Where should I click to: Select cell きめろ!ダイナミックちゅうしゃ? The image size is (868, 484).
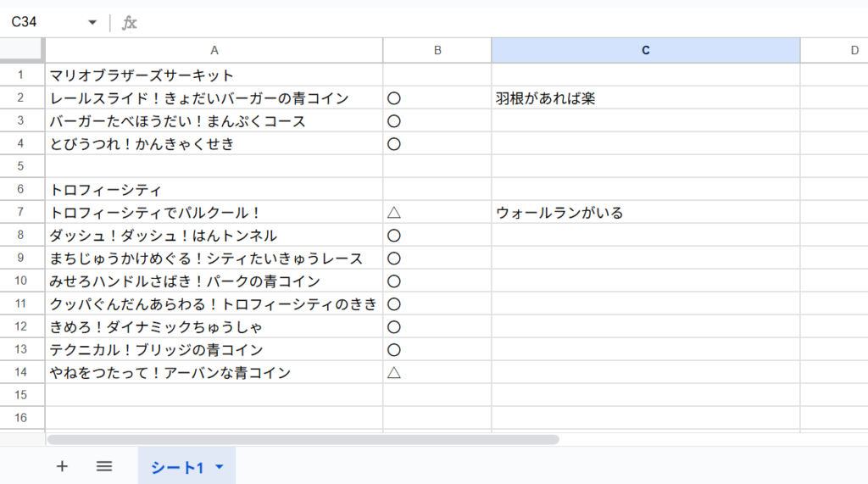point(214,326)
